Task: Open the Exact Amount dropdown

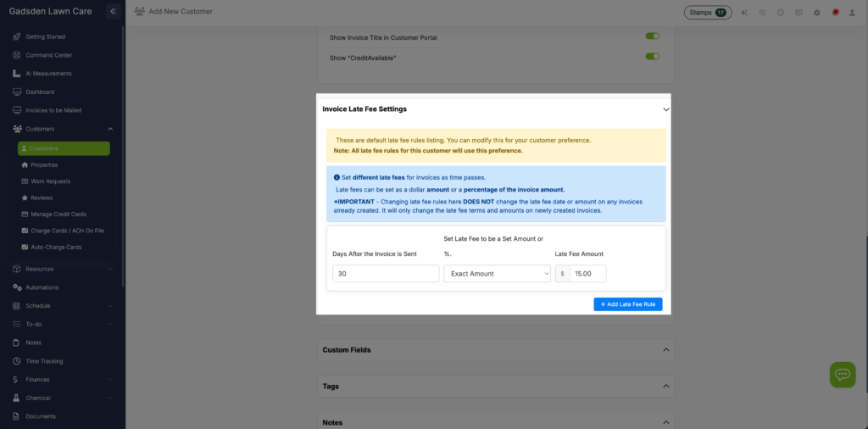Action: point(497,274)
